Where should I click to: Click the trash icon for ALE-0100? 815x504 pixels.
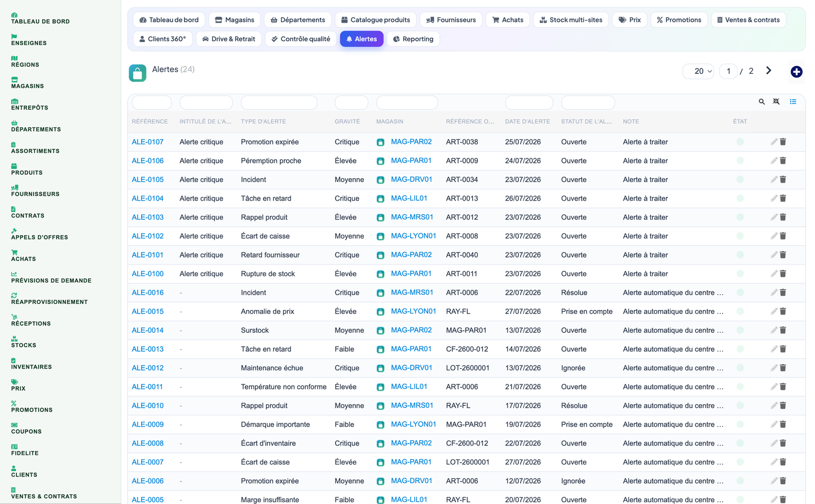[x=783, y=274]
